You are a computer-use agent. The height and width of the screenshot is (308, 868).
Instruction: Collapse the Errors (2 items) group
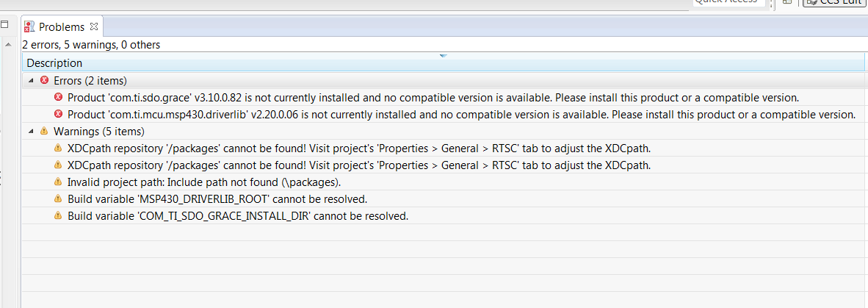click(31, 80)
